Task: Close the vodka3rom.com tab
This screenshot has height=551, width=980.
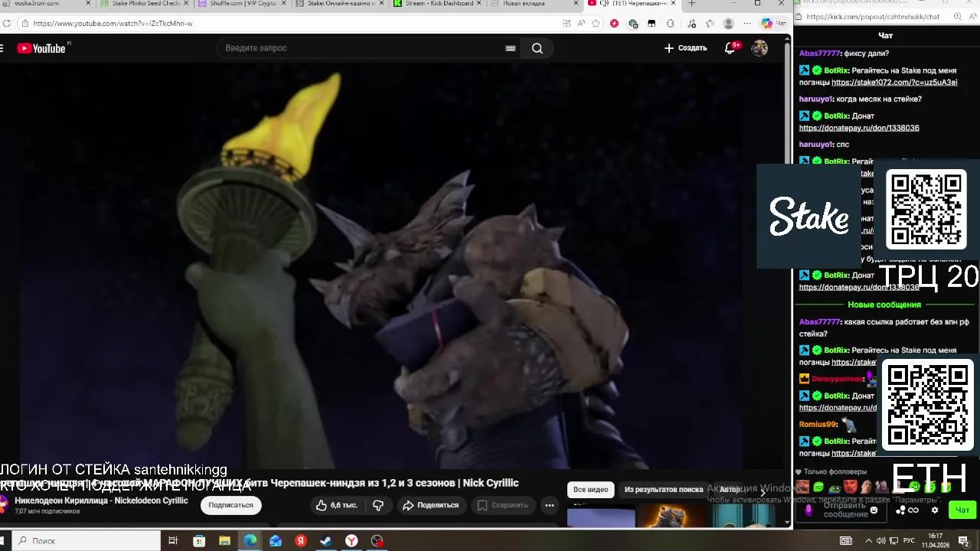Action: click(88, 4)
